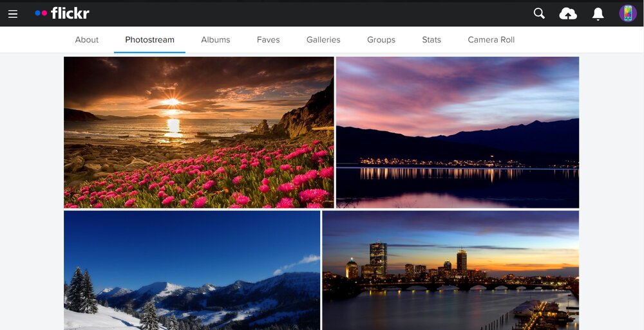Open the city skyline bridge photo
644x330 pixels.
(451, 270)
